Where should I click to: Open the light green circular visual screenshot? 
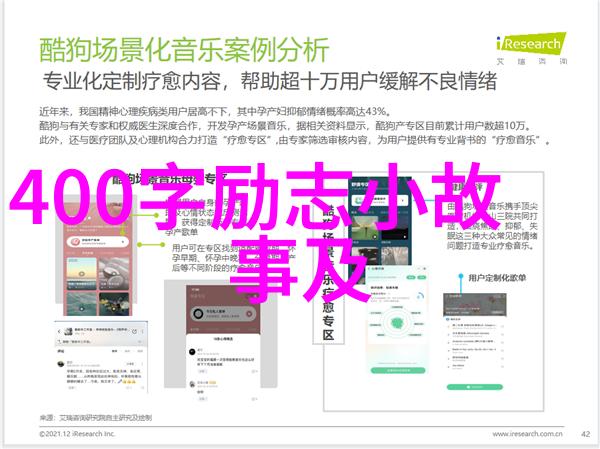point(397,320)
